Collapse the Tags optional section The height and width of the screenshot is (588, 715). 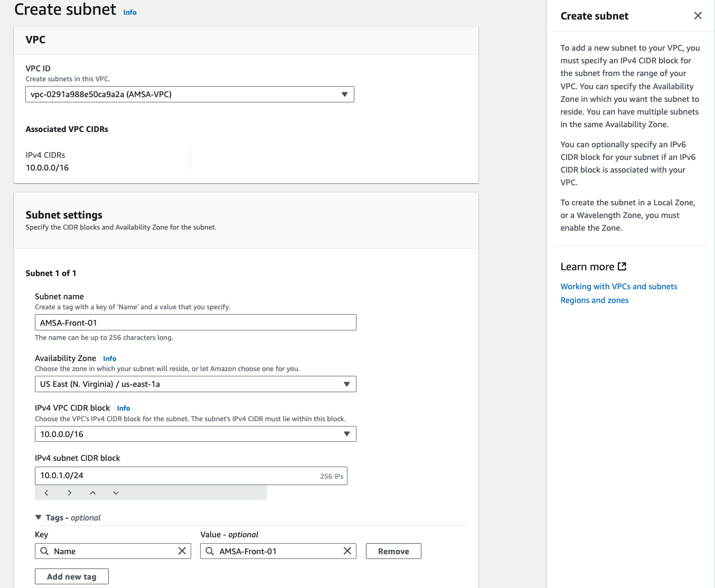tap(39, 518)
